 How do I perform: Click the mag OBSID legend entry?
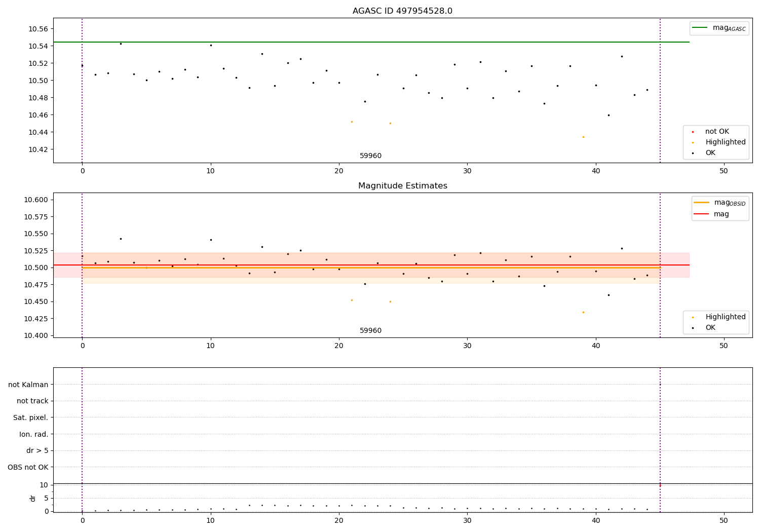(x=720, y=203)
